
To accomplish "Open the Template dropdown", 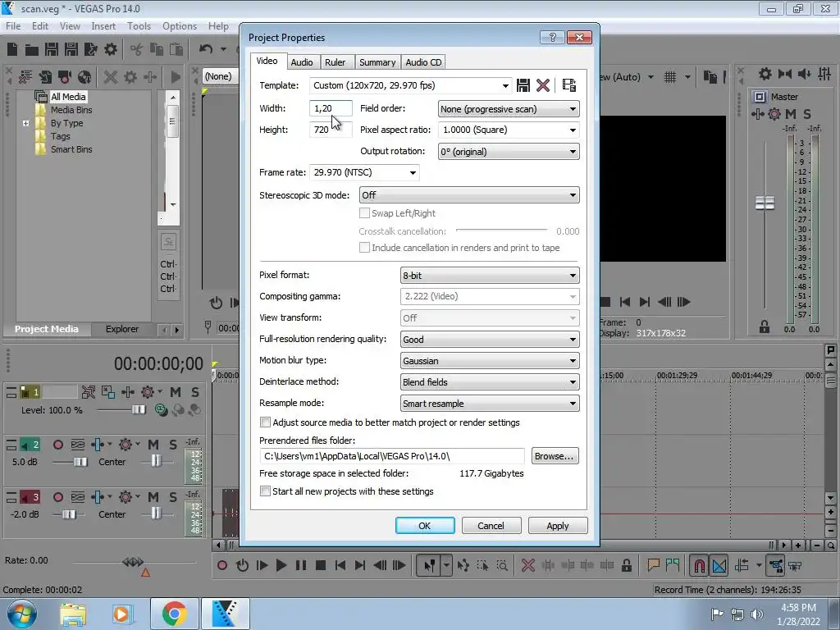I will pos(505,85).
